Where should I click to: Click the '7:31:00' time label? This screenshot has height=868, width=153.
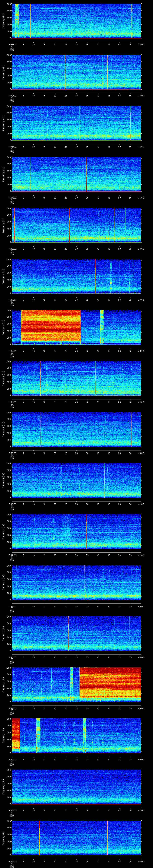tap(12, 44)
